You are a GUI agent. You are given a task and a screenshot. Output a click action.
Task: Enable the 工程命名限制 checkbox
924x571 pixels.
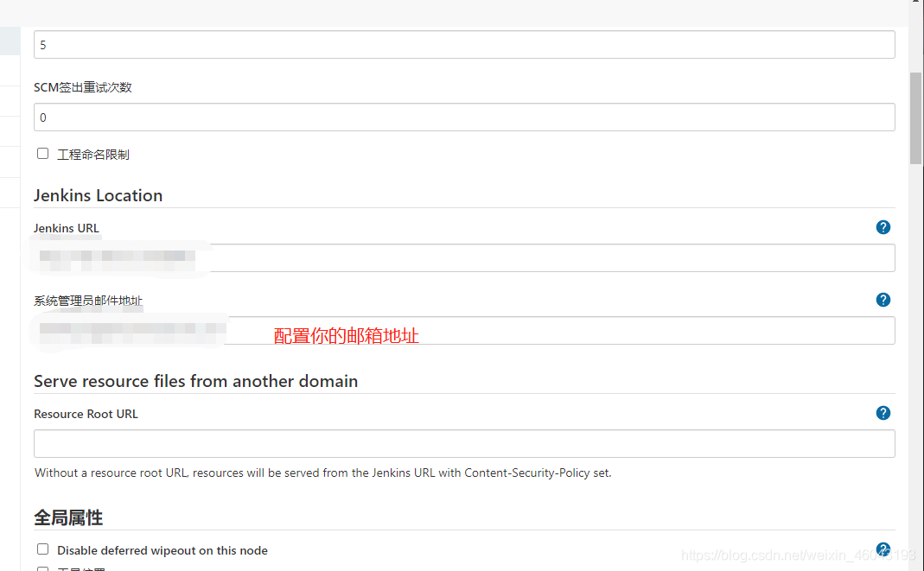tap(42, 154)
